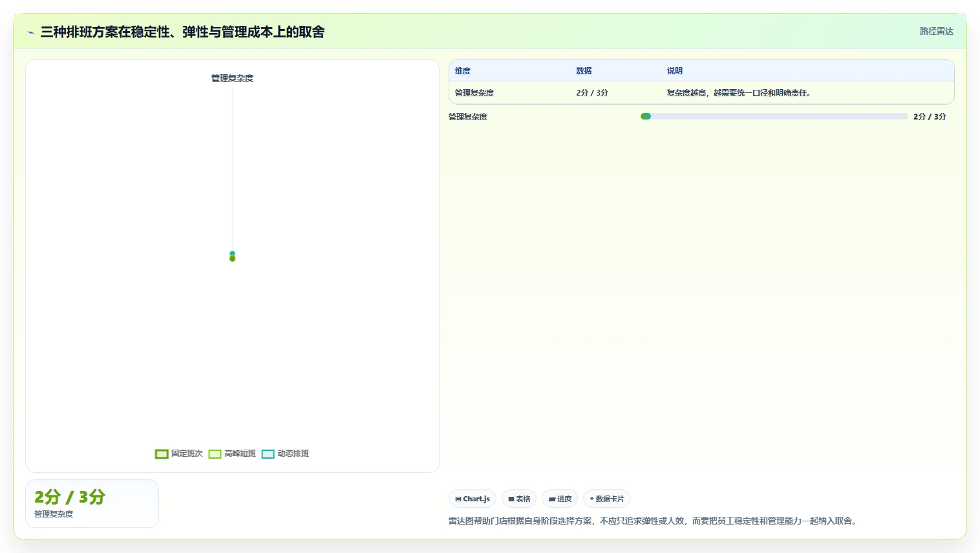The image size is (980, 553).
Task: Click the lightning icon beside the title
Action: click(30, 32)
